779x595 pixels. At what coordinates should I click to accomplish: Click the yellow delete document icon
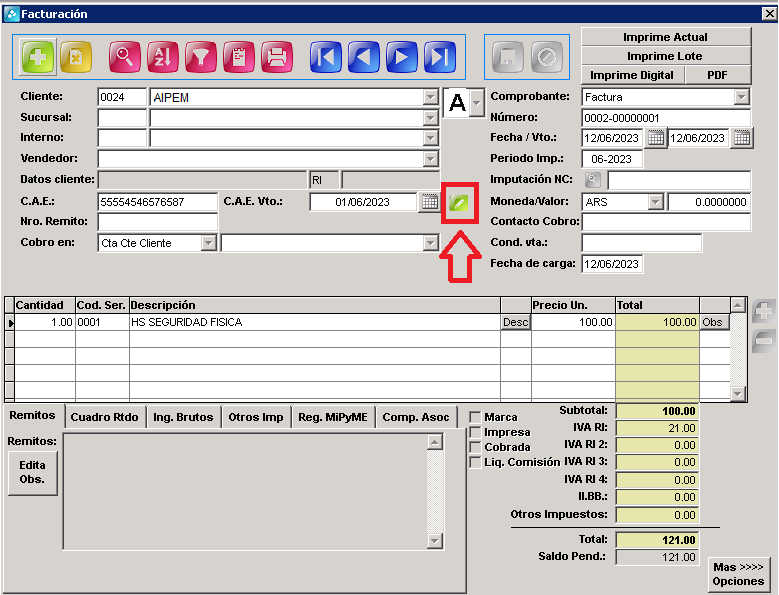tap(76, 57)
